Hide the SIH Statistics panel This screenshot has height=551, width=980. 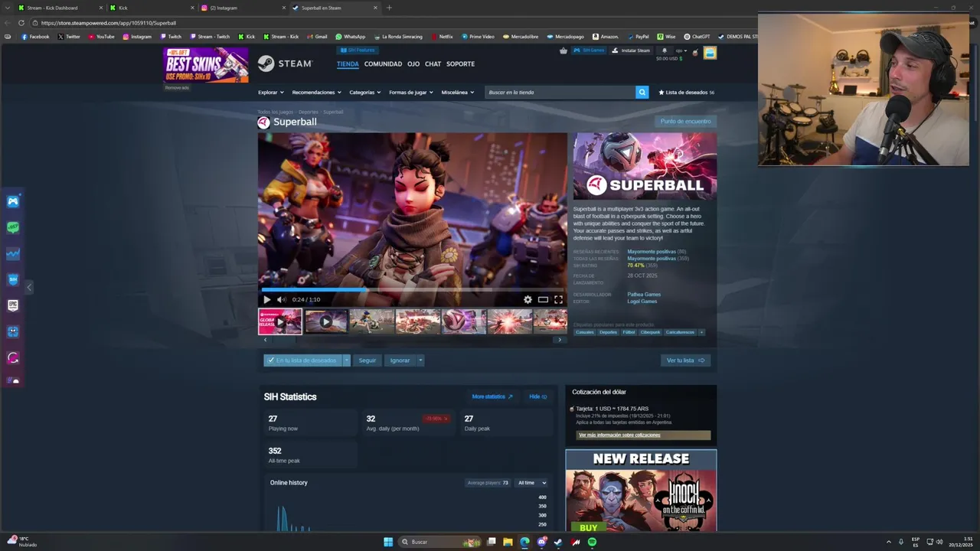tap(538, 396)
